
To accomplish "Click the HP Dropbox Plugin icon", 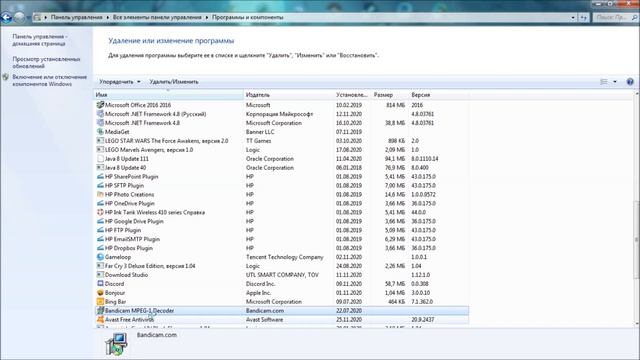I will pos(100,248).
